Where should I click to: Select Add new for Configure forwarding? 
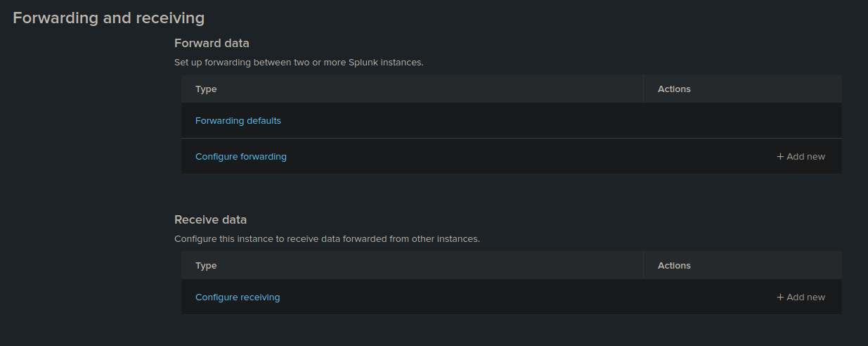(801, 157)
